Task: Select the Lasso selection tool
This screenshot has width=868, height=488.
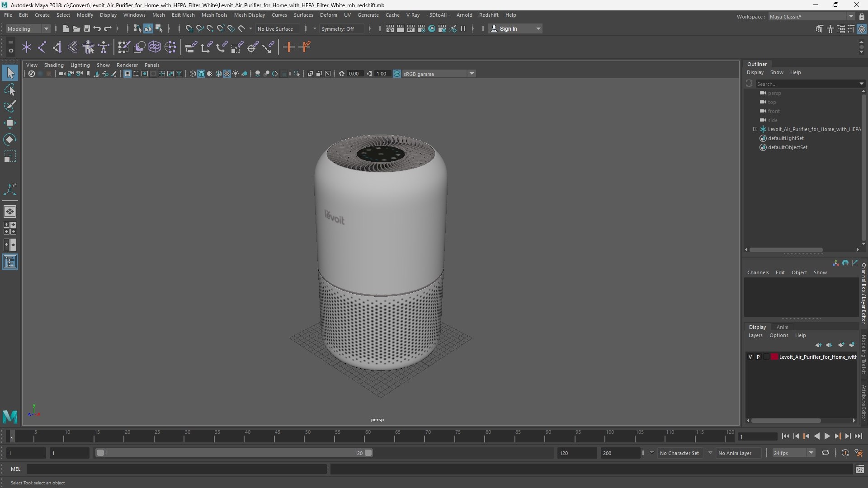Action: point(10,89)
